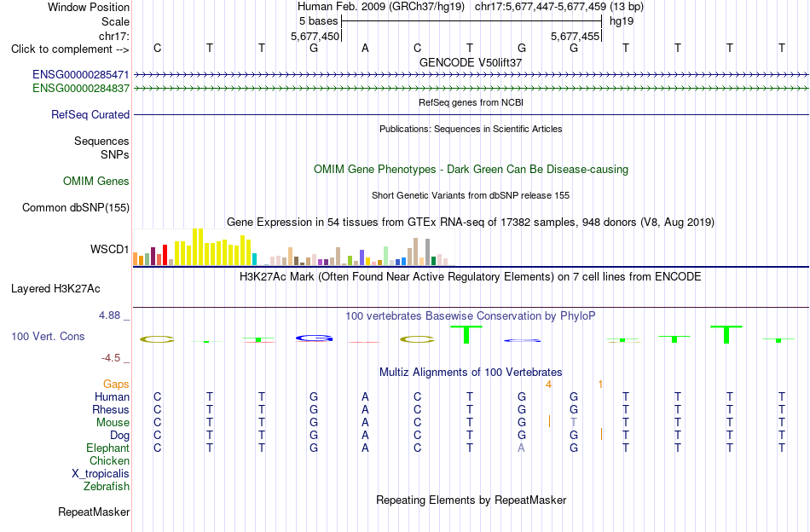Click the chr17: base position label
This screenshot has height=532, width=810.
coord(114,36)
